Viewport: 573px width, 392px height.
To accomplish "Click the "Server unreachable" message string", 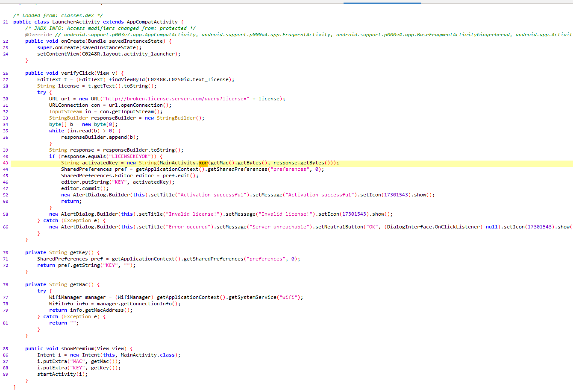I will 279,227.
